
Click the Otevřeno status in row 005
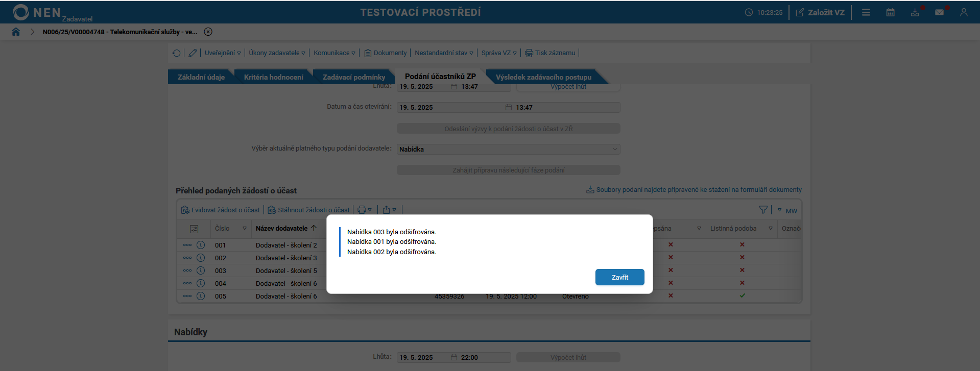click(x=576, y=296)
